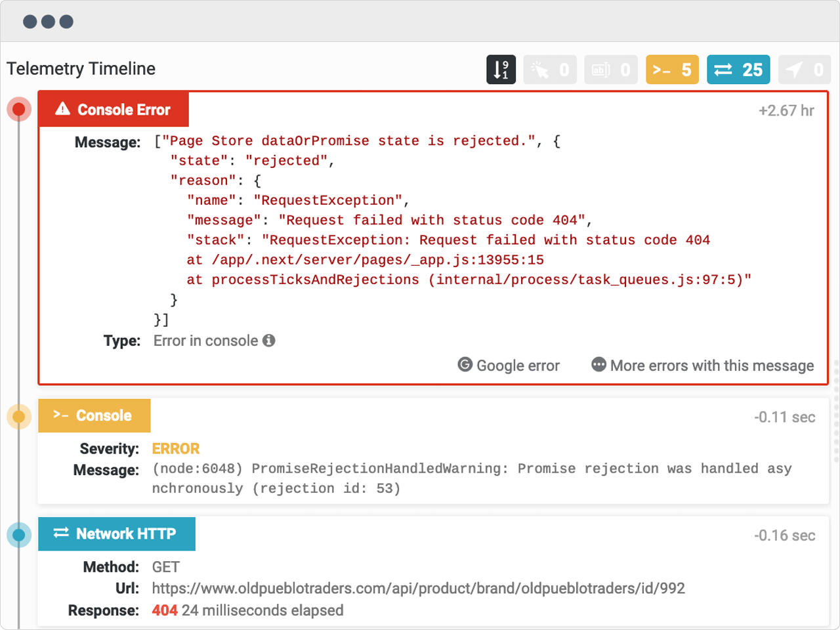840x630 pixels.
Task: Click the Telemetry Timeline heading
Action: [81, 69]
